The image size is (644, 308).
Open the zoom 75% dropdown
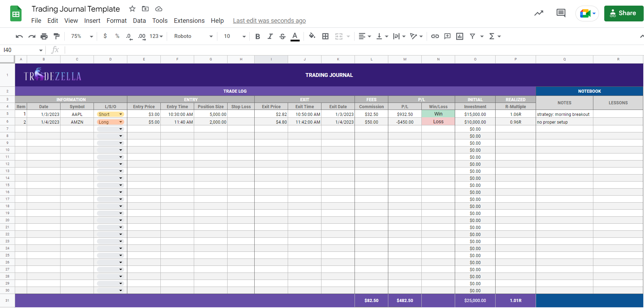82,36
